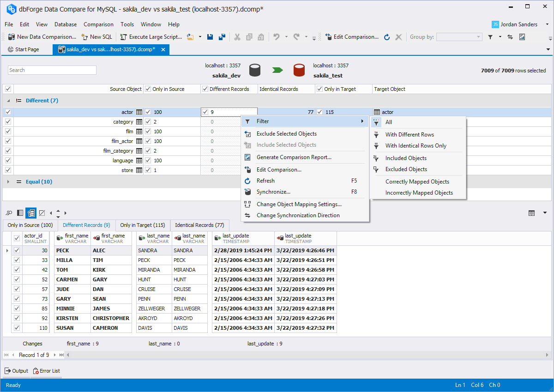Click the Edit Comparison toolbar button
Image resolution: width=554 pixels, height=392 pixels.
[352, 37]
